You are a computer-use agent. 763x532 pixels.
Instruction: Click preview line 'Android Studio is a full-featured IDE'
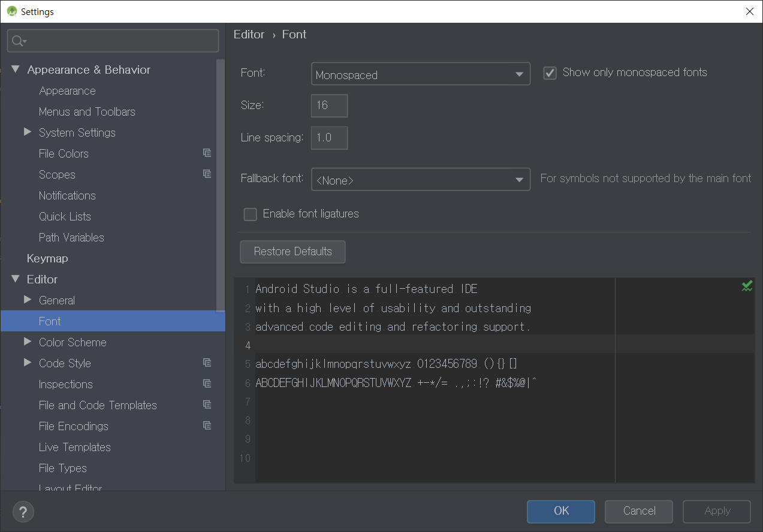366,289
